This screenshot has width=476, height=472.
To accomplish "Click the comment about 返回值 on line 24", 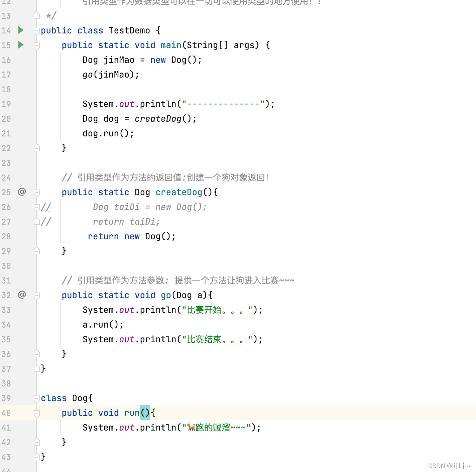I will point(165,178).
